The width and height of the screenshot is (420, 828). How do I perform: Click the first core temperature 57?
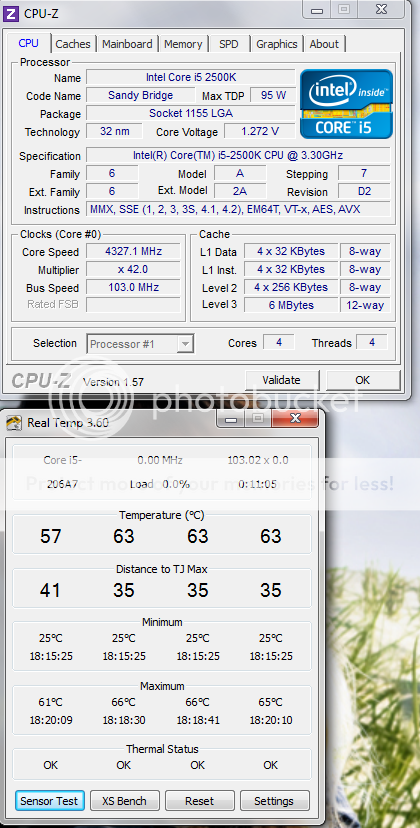click(51, 537)
